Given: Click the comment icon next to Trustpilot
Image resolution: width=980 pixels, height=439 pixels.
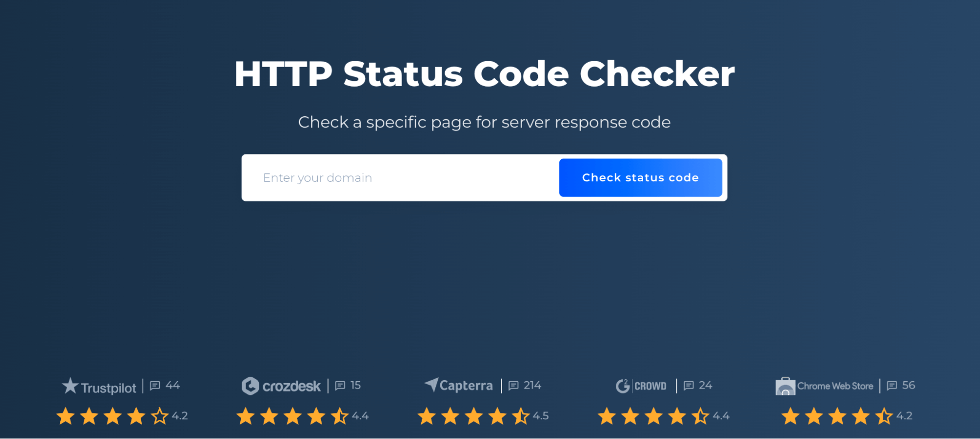Looking at the screenshot, I should [x=155, y=386].
